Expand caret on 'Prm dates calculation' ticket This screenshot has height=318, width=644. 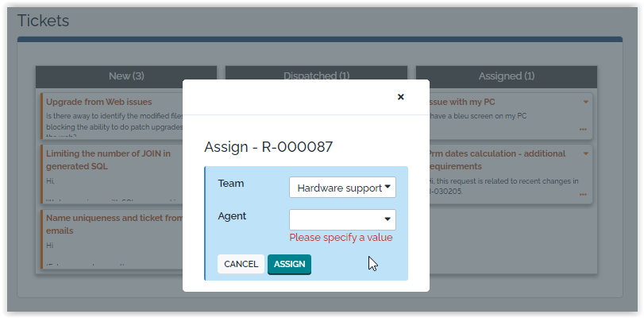[586, 153]
